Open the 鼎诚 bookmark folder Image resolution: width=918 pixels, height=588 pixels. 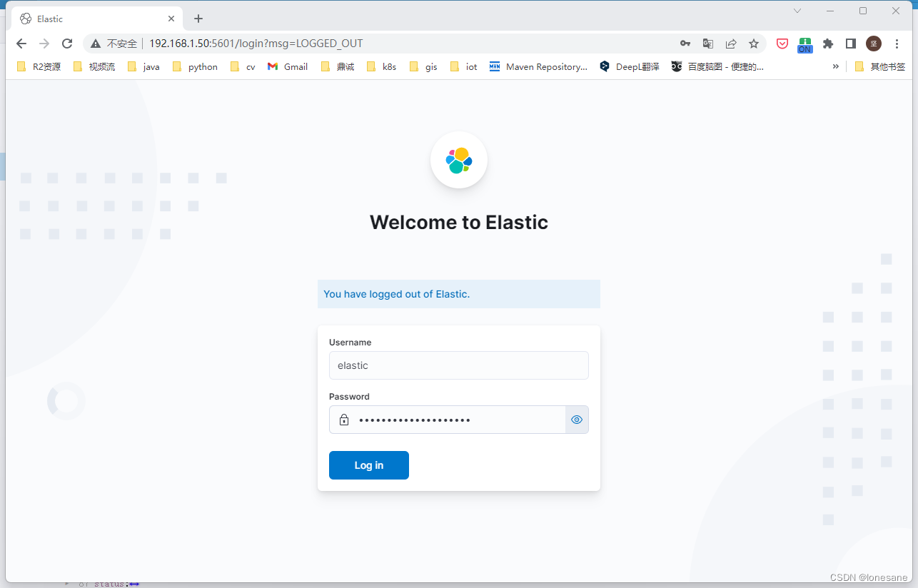[x=338, y=66]
